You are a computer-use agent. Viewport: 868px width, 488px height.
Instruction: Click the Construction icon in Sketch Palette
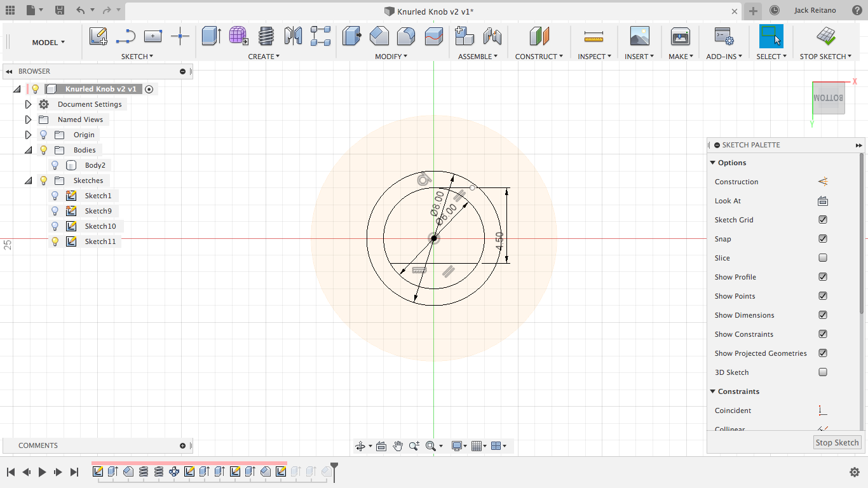coord(823,182)
